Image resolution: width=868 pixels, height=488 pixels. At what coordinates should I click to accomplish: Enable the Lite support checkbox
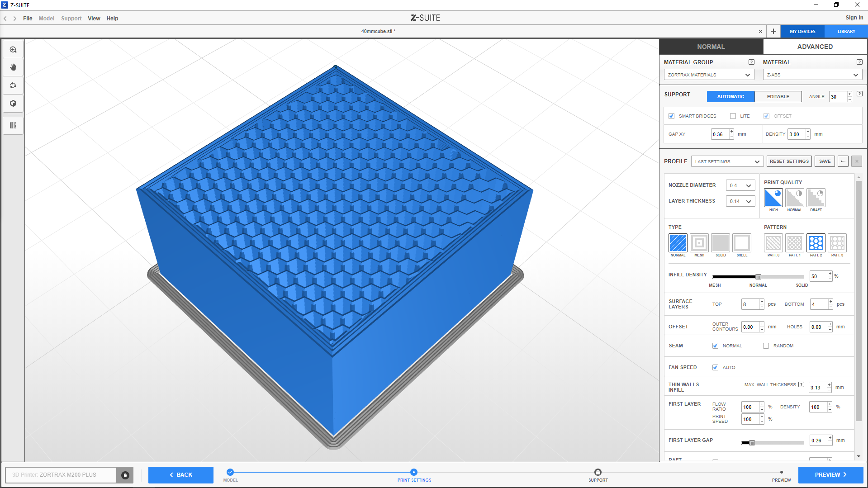(733, 116)
